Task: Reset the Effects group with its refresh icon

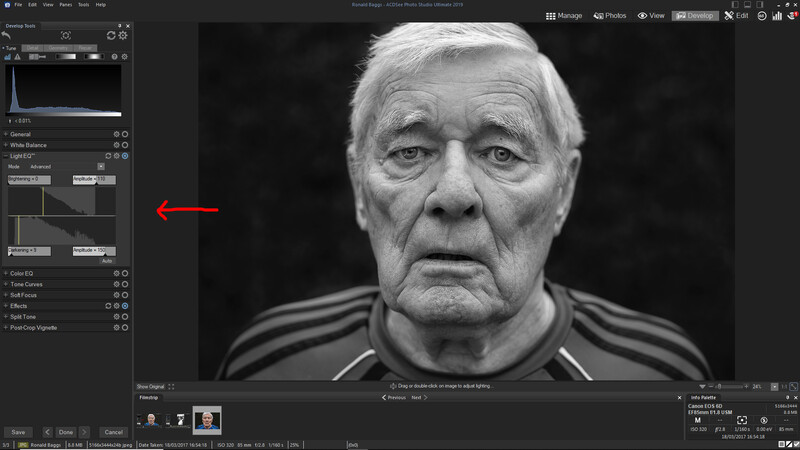Action: pyautogui.click(x=108, y=306)
